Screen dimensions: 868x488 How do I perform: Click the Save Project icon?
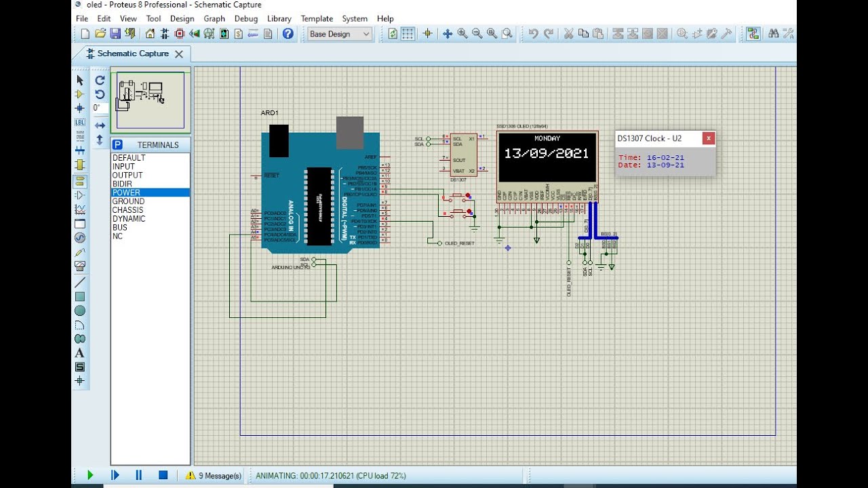115,34
